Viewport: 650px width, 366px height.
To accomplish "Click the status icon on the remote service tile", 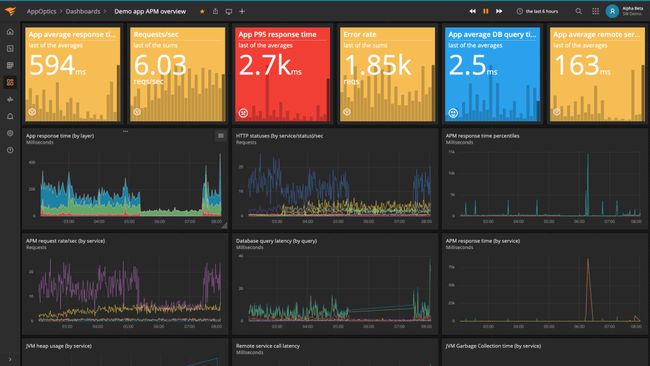I will pyautogui.click(x=557, y=111).
